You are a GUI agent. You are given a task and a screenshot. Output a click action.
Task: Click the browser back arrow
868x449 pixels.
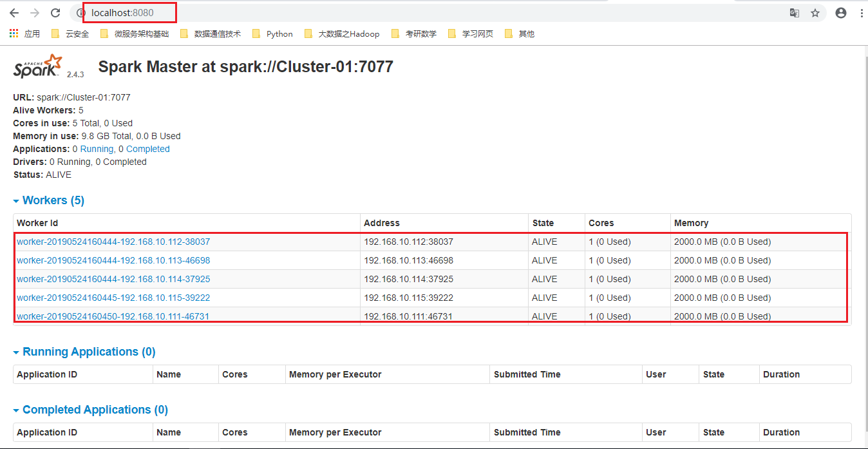point(14,12)
